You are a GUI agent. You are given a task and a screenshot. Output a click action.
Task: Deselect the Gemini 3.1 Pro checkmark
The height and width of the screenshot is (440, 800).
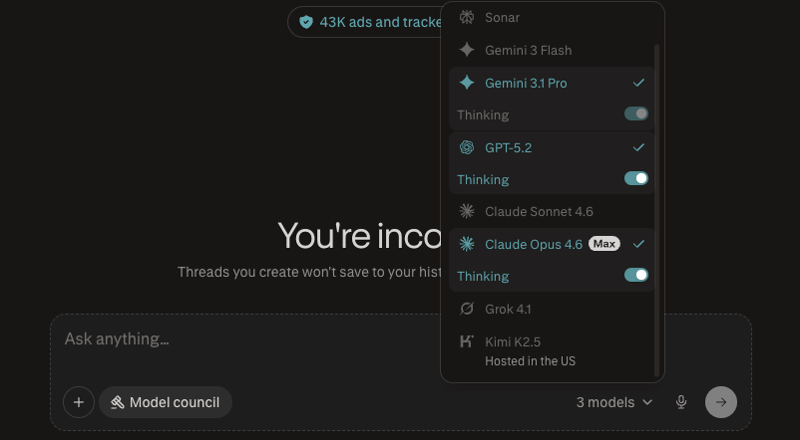[639, 83]
